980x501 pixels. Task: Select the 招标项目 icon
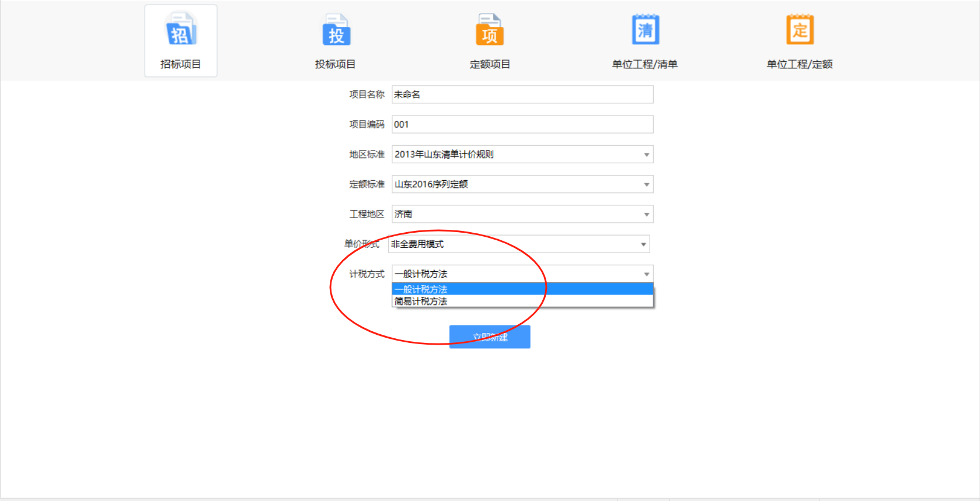tap(181, 29)
